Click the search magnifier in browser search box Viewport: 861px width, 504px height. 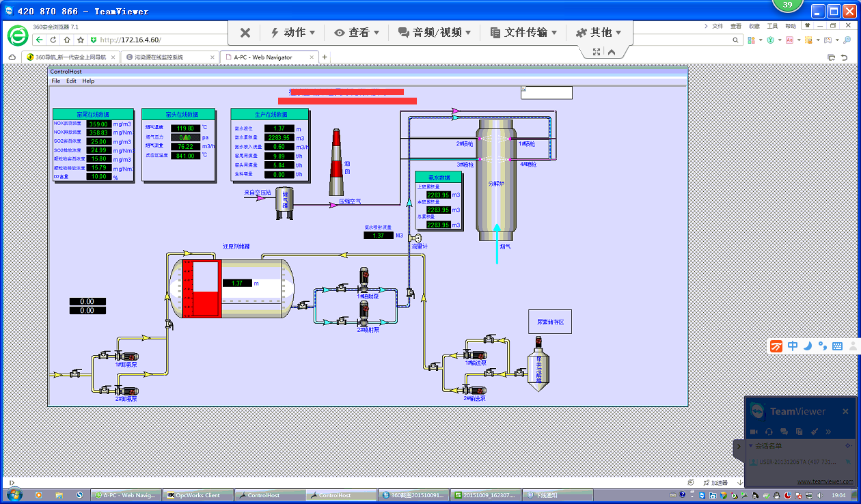(x=736, y=40)
